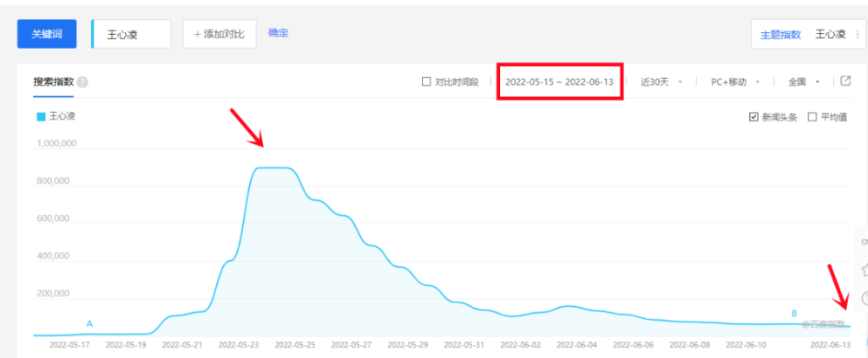Expand the PC+移动 device dropdown

(734, 81)
